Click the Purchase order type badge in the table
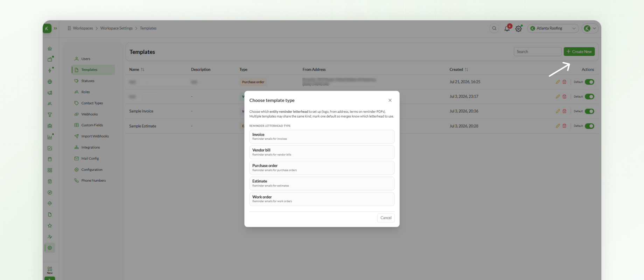644x280 pixels. [x=253, y=82]
